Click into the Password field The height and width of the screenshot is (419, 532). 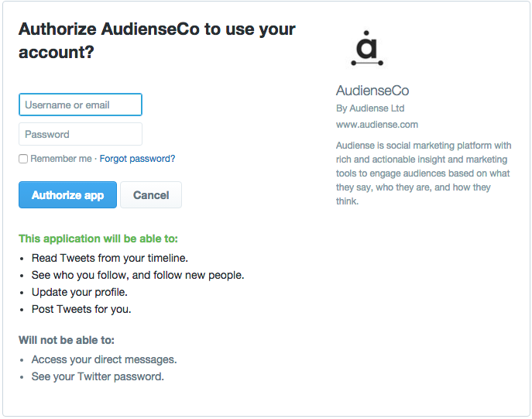coord(81,134)
